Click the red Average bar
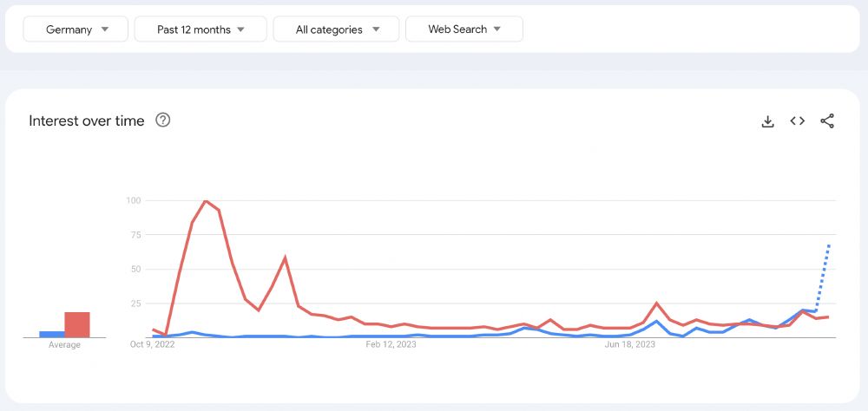Image resolution: width=868 pixels, height=411 pixels. coord(77,324)
